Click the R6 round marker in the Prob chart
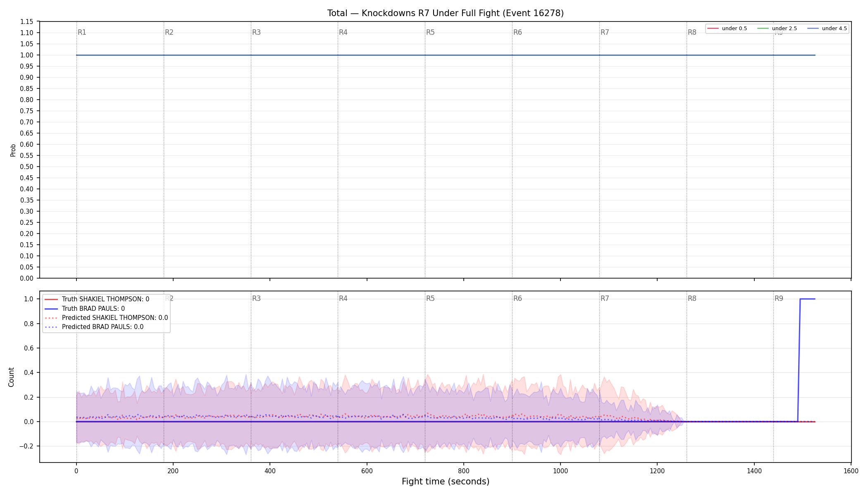This screenshot has width=868, height=496. [x=517, y=32]
